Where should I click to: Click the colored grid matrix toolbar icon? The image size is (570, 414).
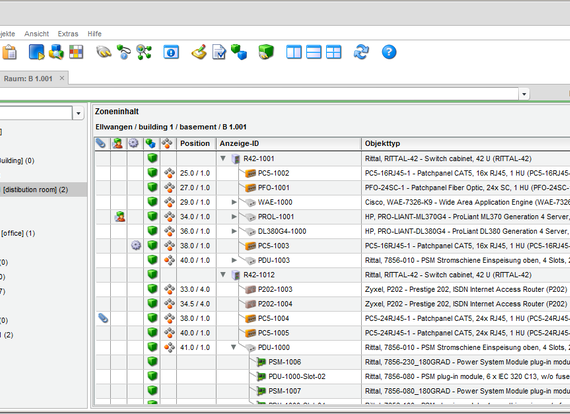[x=76, y=52]
